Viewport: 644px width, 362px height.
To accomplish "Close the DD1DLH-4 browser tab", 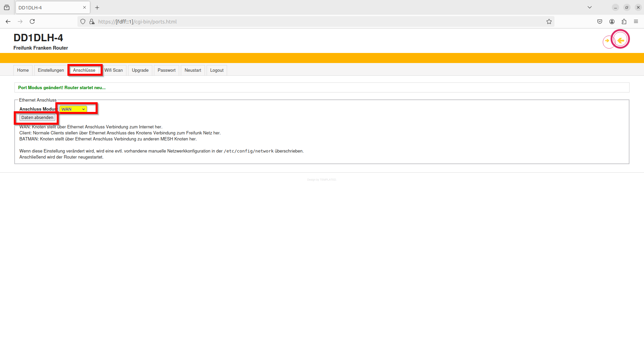I will [x=85, y=7].
